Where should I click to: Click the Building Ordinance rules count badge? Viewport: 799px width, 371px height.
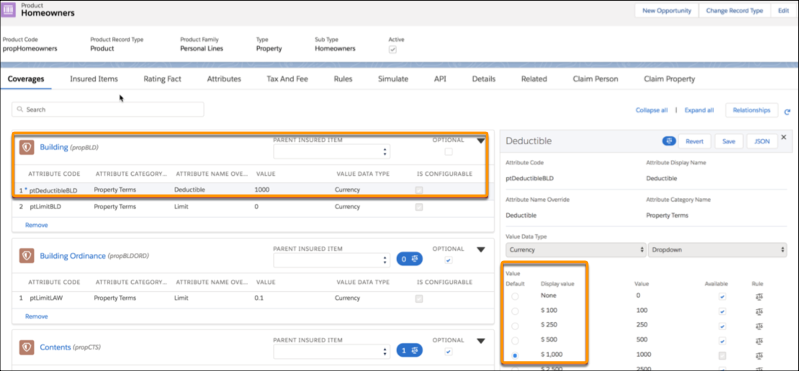(411, 259)
